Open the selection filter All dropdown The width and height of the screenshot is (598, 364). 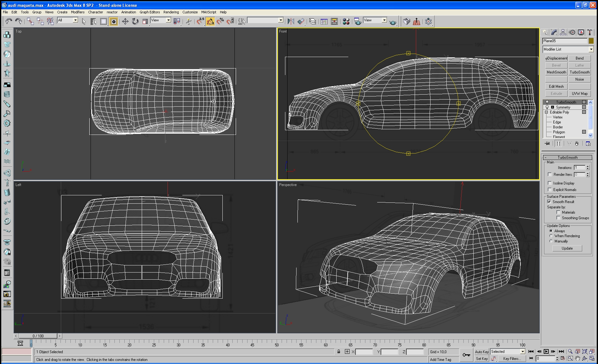click(x=75, y=20)
